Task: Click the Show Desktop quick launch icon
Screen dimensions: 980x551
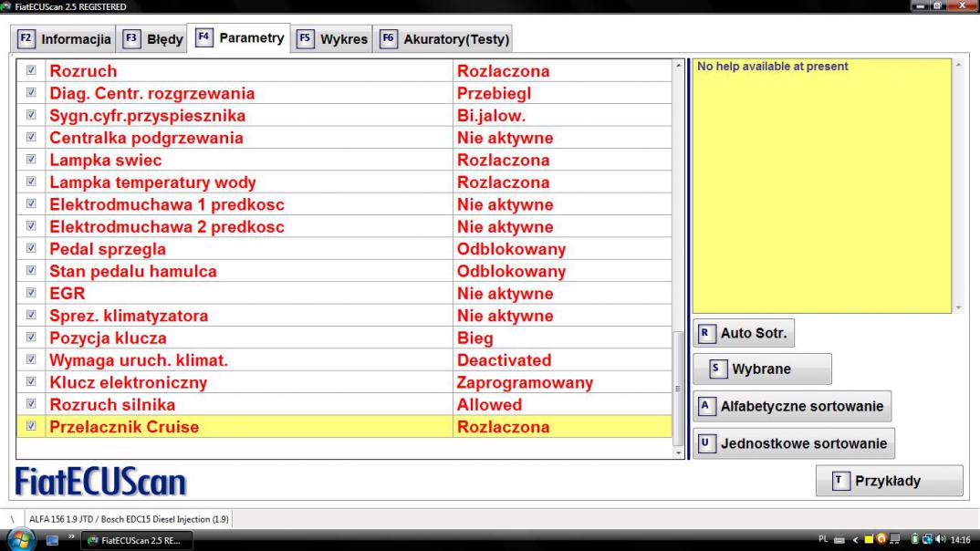Action: point(53,540)
